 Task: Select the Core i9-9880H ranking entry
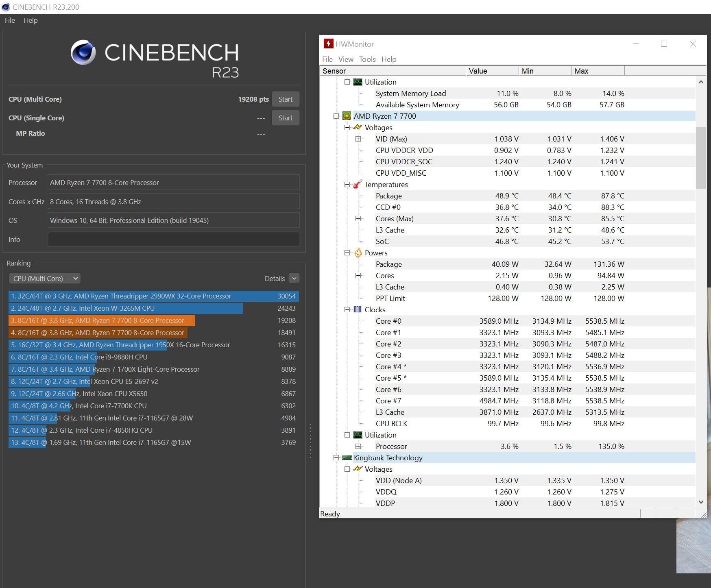pyautogui.click(x=154, y=357)
